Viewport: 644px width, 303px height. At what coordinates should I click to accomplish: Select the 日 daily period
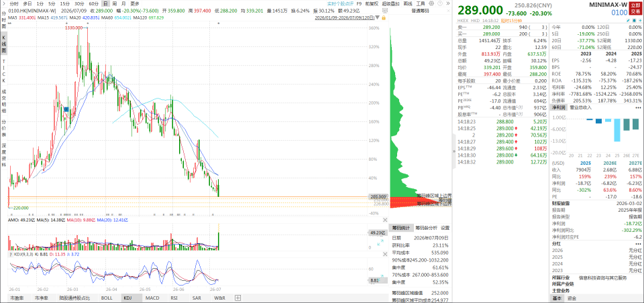pyautogui.click(x=105, y=3)
